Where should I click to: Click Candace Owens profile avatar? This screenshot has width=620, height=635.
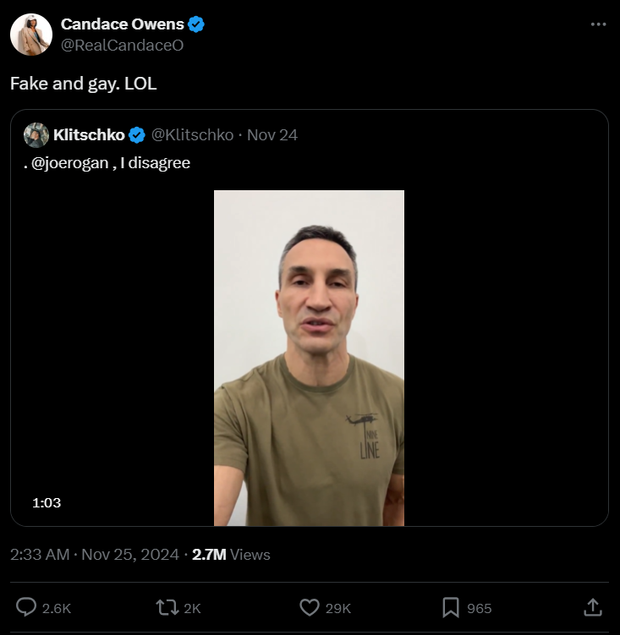pos(31,35)
